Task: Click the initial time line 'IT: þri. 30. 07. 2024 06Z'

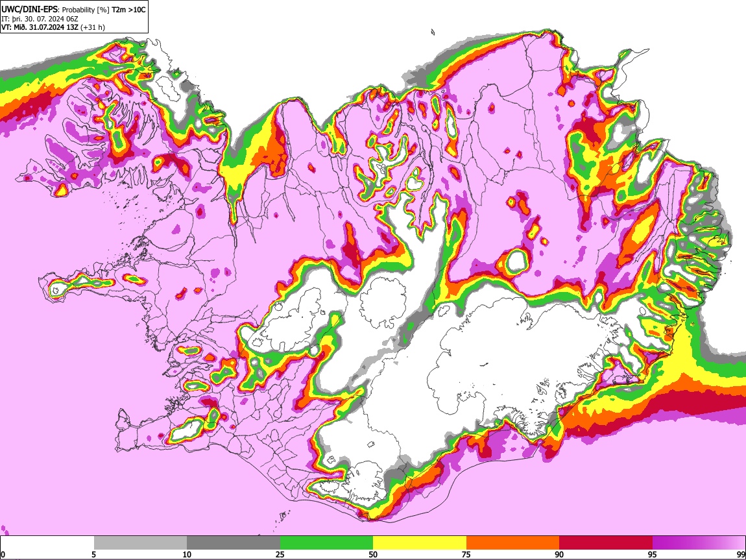Action: [40, 19]
